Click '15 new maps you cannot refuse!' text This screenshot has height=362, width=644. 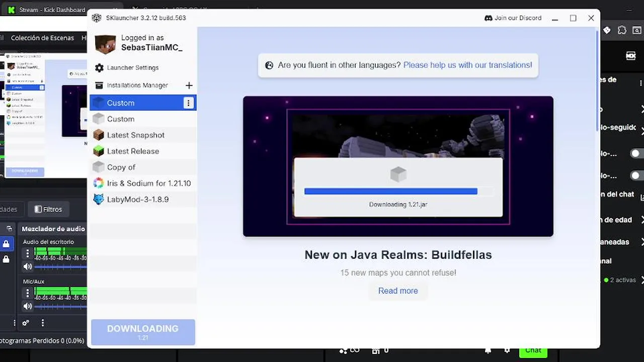tap(398, 273)
